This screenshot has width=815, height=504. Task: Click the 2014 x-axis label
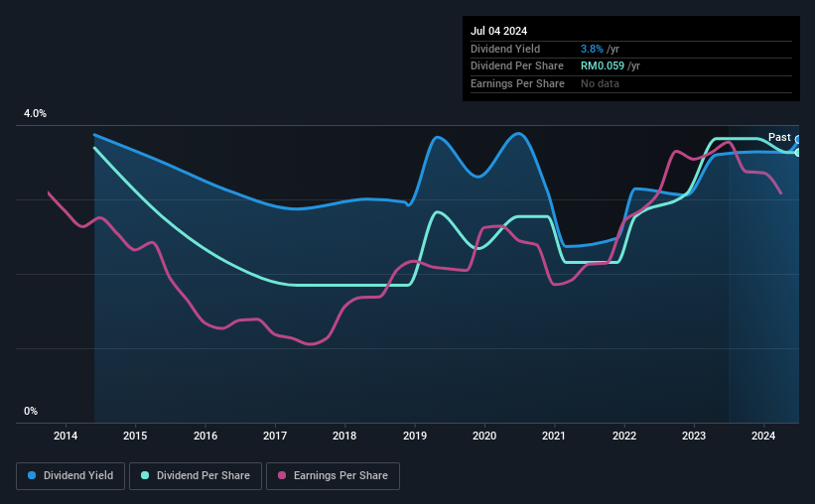point(66,436)
